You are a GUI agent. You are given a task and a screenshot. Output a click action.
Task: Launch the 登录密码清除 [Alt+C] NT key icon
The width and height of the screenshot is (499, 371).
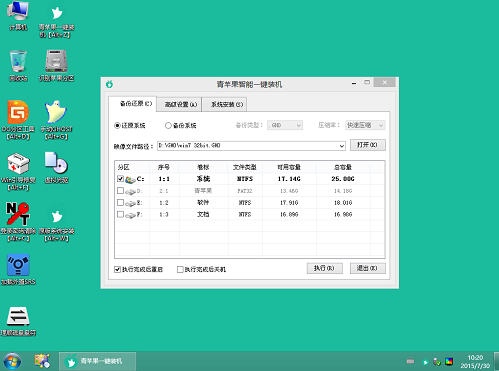pos(18,222)
